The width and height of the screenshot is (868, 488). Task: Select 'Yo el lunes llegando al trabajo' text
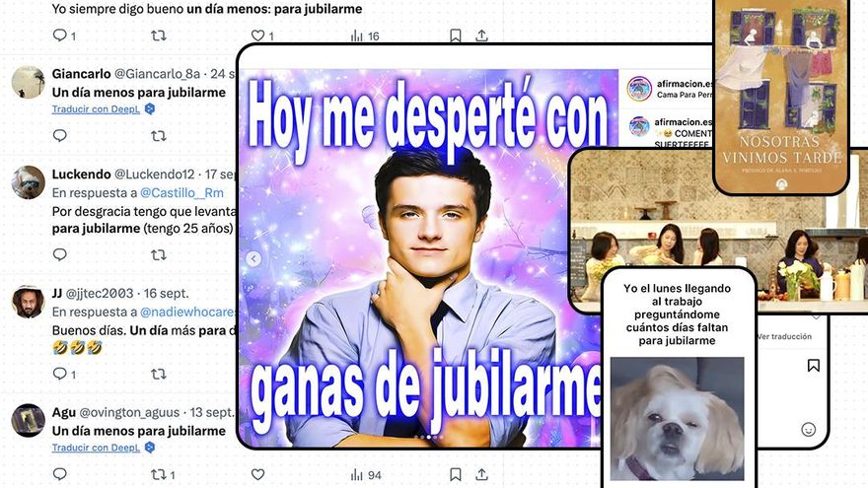(677, 314)
